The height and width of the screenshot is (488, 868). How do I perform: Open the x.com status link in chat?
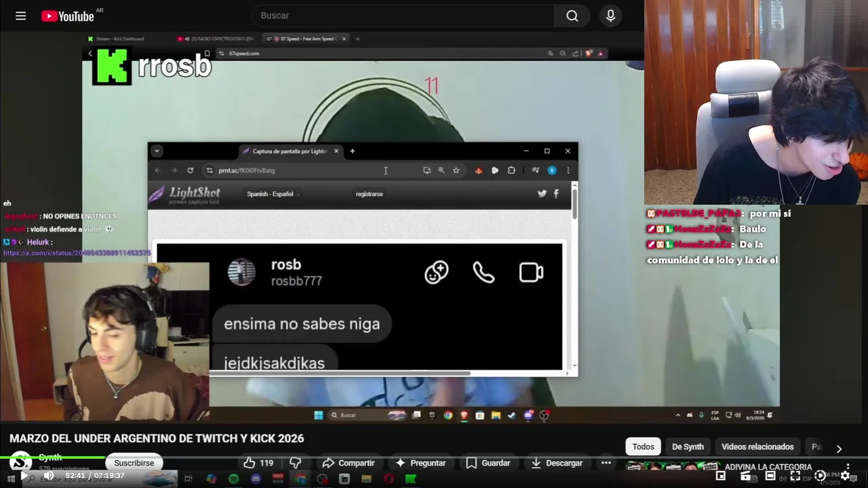pos(77,253)
